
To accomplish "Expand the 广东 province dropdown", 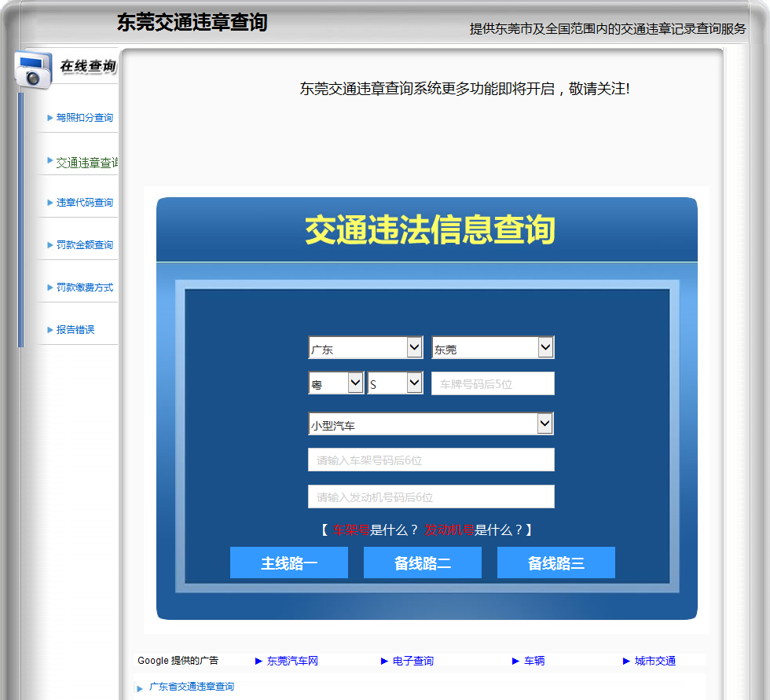I will (x=365, y=347).
